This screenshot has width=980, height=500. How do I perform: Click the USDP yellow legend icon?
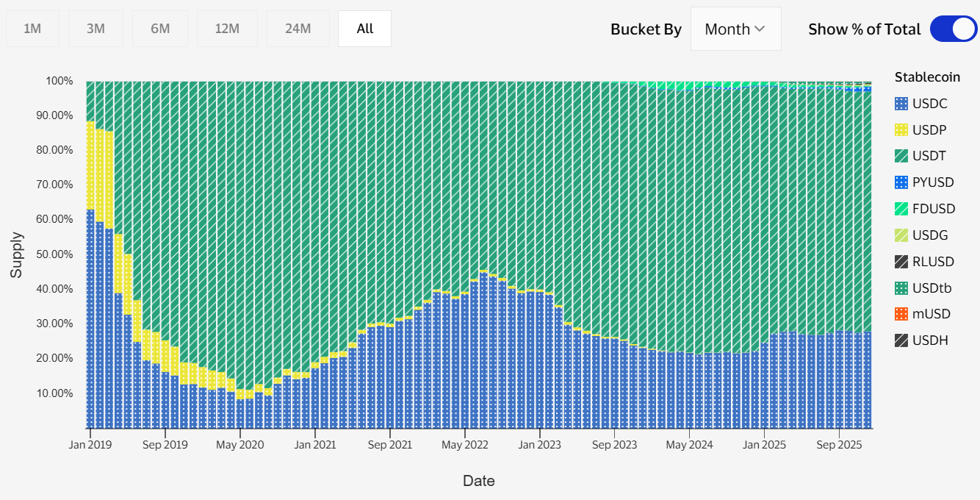pyautogui.click(x=901, y=130)
